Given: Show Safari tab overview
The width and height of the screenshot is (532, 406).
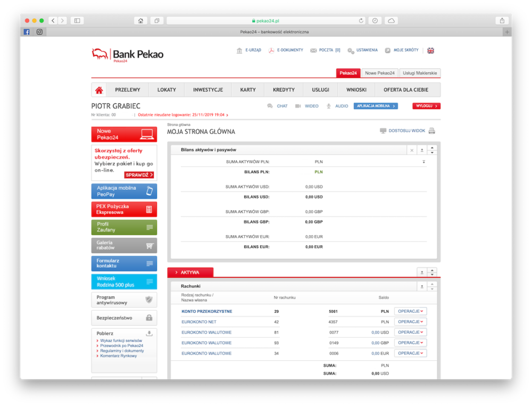Looking at the screenshot, I should coord(157,21).
